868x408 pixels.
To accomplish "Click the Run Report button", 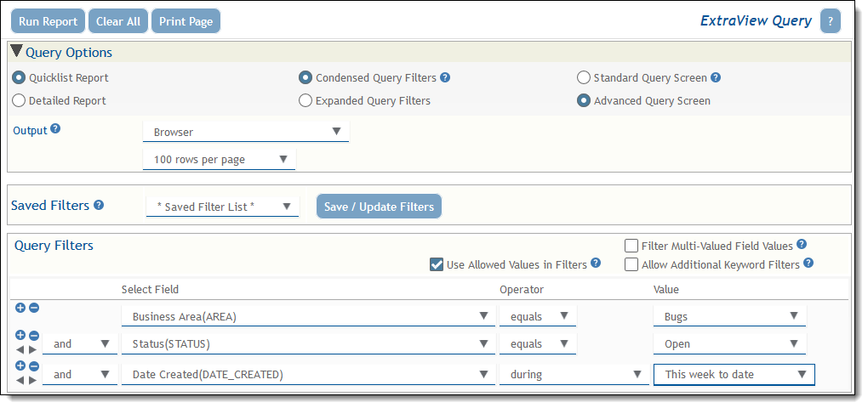I will coord(48,21).
